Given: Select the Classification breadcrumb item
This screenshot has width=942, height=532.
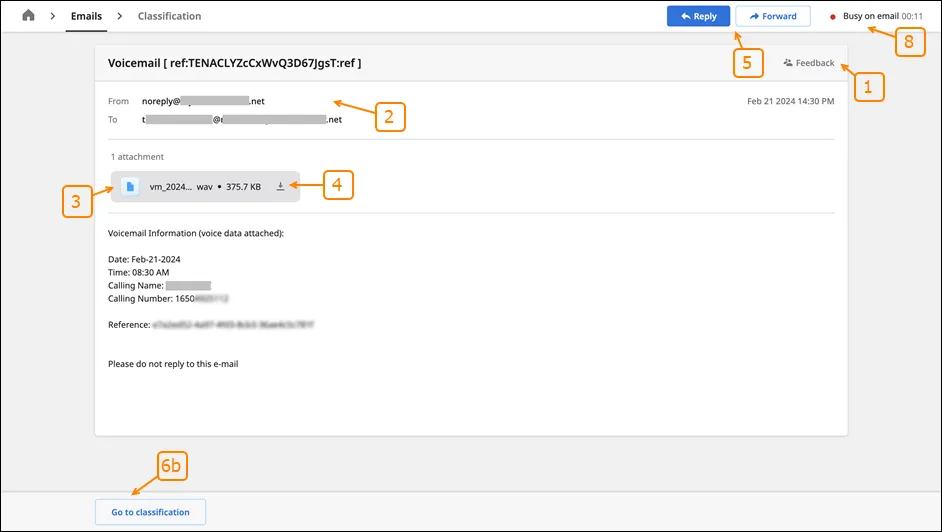Looking at the screenshot, I should tap(169, 16).
